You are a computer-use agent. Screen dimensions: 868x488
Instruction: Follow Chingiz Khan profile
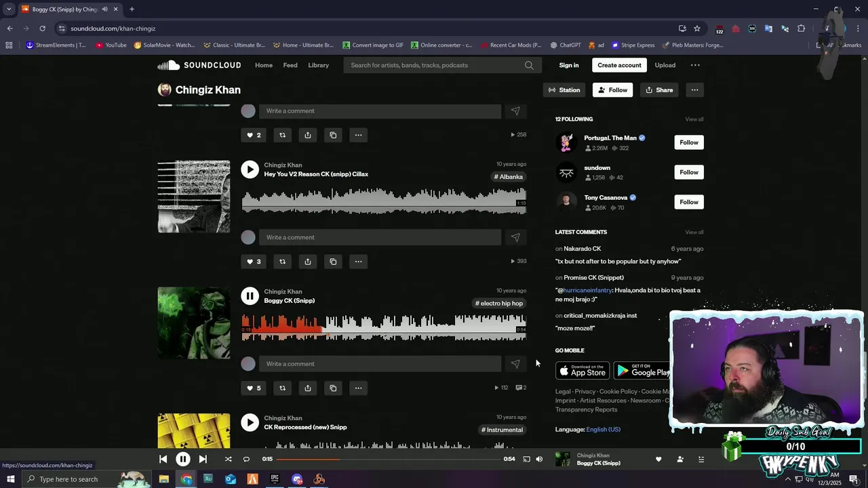point(612,90)
